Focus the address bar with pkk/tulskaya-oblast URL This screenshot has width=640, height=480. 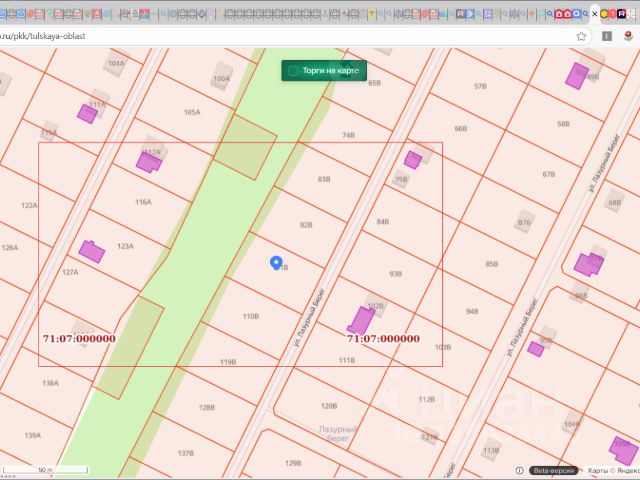pos(286,36)
